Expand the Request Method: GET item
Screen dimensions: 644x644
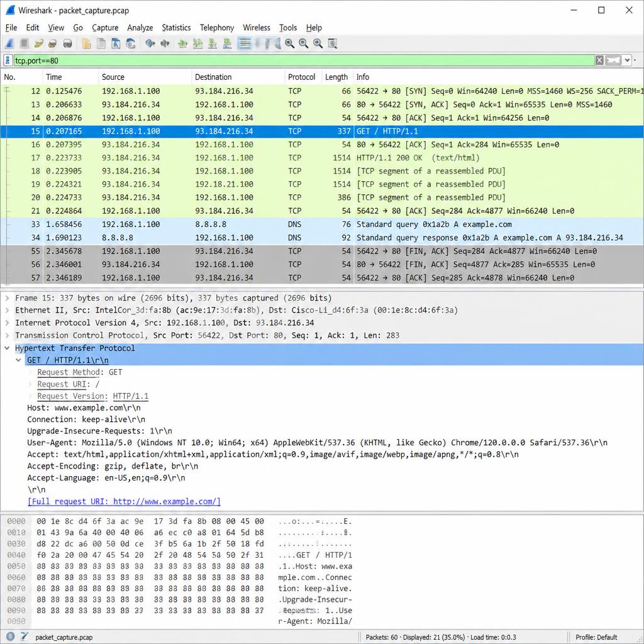[x=30, y=372]
